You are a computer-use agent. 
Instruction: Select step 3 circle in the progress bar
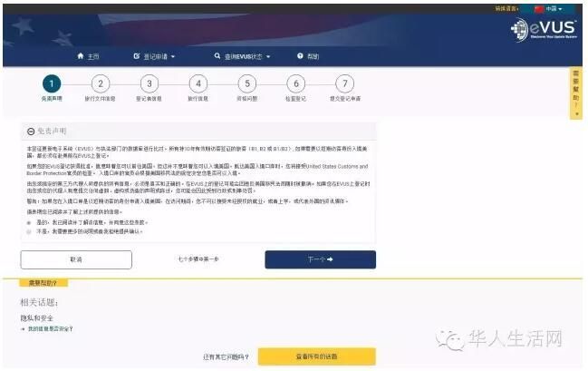click(149, 83)
